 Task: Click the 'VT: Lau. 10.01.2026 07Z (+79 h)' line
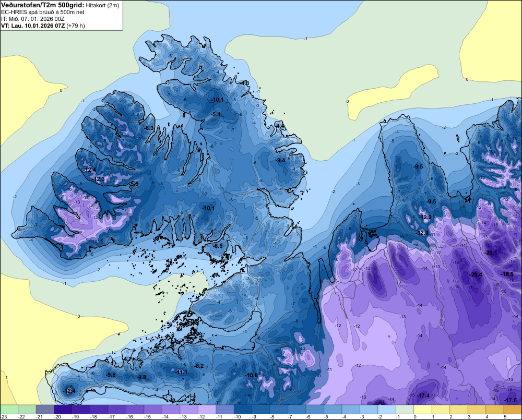point(43,26)
